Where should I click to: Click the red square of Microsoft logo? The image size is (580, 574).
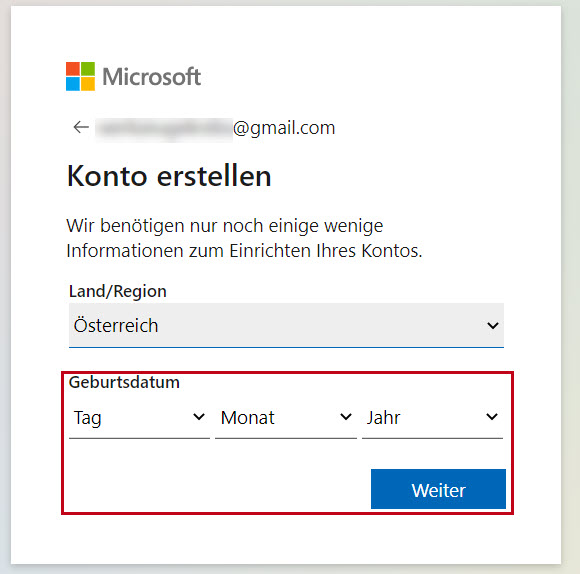(x=73, y=69)
